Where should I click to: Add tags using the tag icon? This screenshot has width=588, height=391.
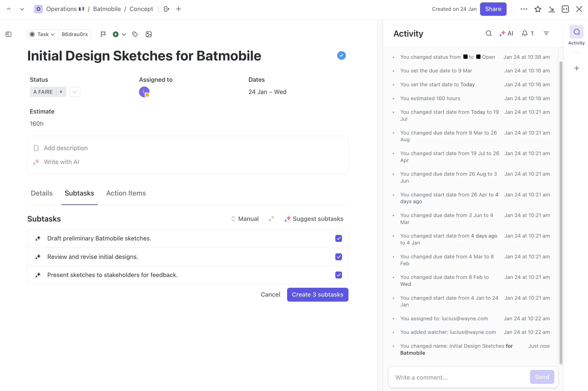135,34
